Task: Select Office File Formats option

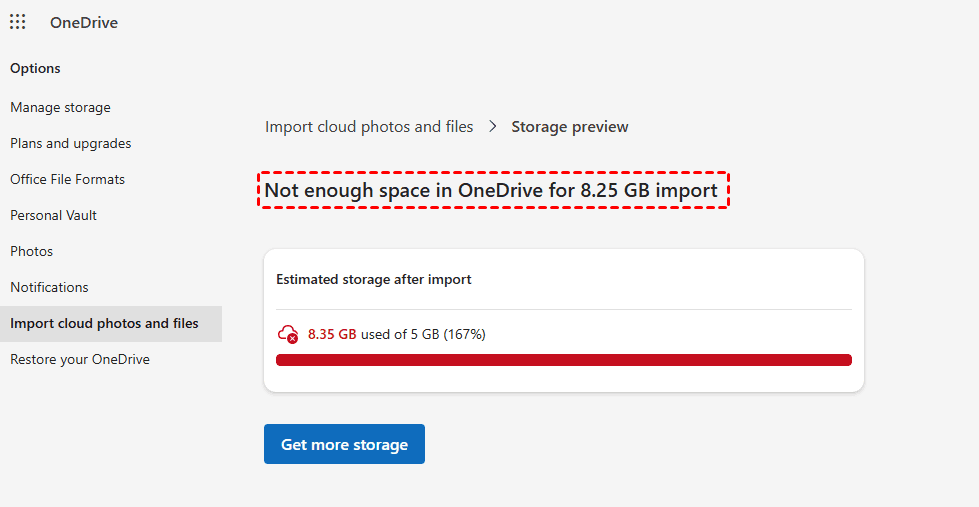Action: (67, 179)
